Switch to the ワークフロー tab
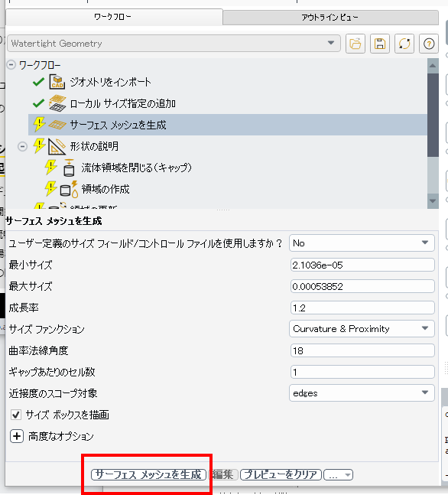The width and height of the screenshot is (448, 495). tap(114, 17)
